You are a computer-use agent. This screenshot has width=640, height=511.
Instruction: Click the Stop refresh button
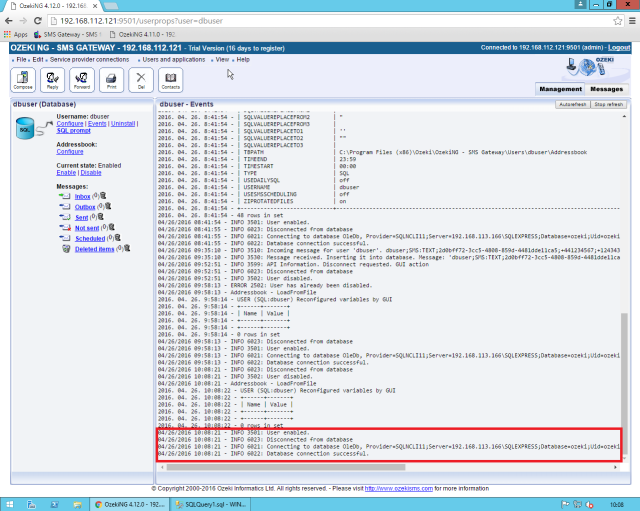click(608, 104)
